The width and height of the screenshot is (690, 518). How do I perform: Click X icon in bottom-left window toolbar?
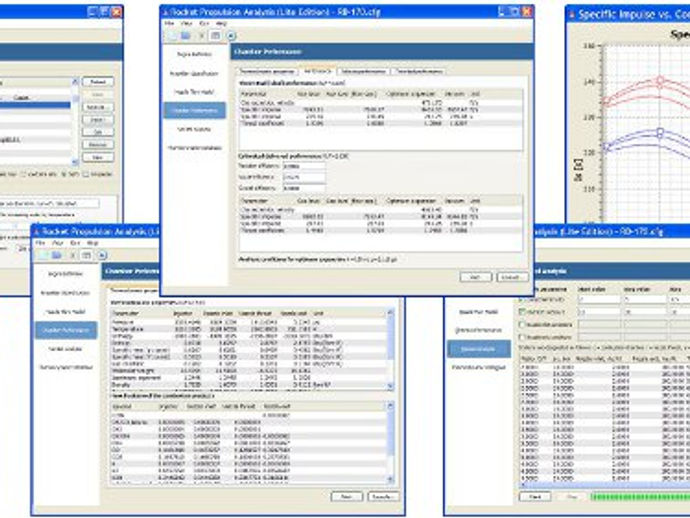click(73, 255)
